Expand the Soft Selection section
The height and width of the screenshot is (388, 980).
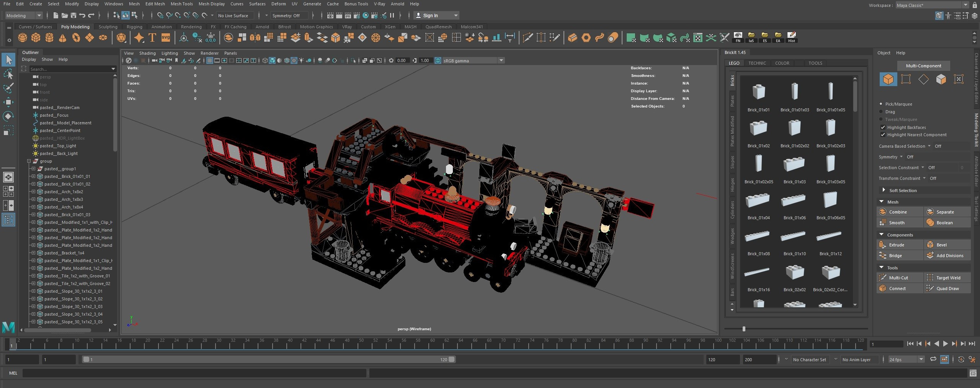click(884, 190)
